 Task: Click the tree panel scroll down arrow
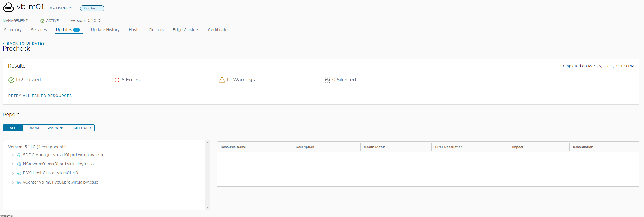(x=208, y=208)
